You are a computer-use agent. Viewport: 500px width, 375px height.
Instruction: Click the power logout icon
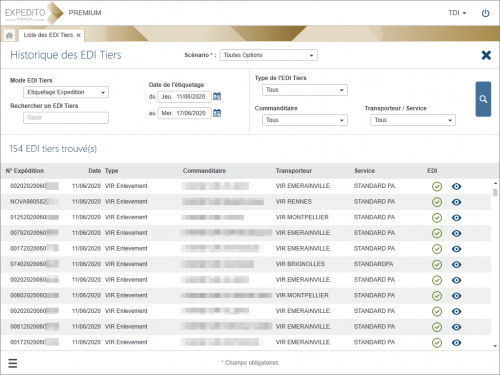pyautogui.click(x=485, y=13)
